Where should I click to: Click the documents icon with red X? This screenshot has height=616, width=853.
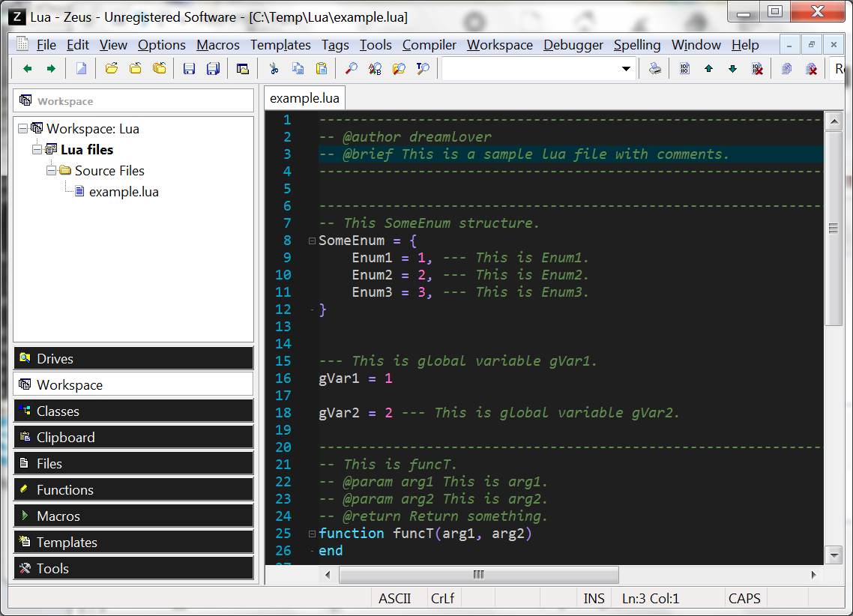click(x=811, y=68)
